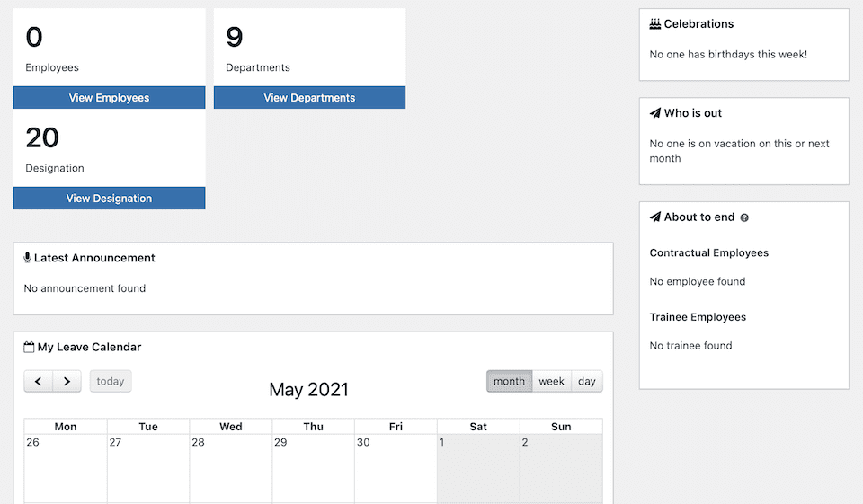Click the today button in calendar

pyautogui.click(x=111, y=381)
